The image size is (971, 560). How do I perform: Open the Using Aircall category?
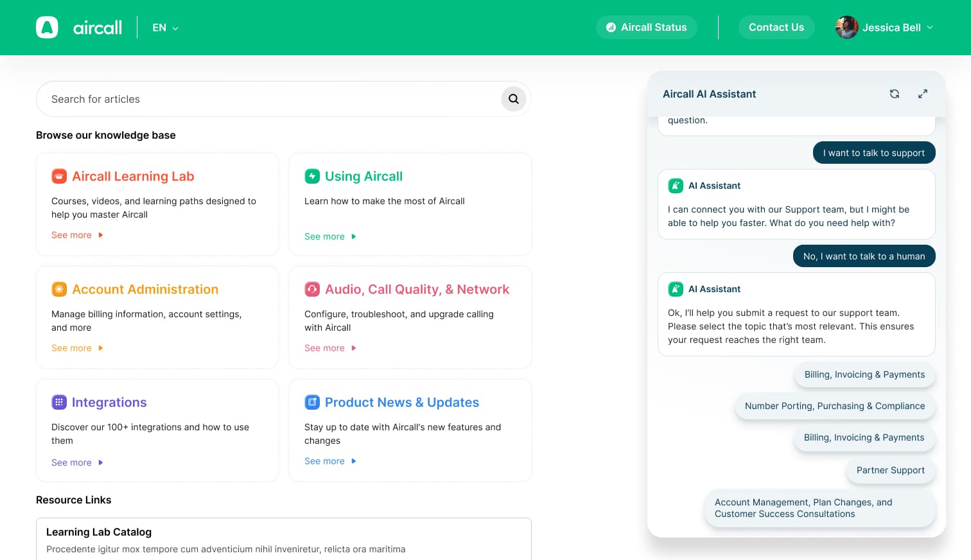(x=363, y=176)
